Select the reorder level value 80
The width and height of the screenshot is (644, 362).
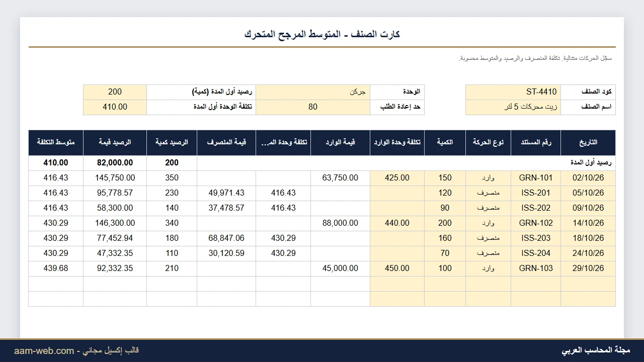pyautogui.click(x=313, y=107)
